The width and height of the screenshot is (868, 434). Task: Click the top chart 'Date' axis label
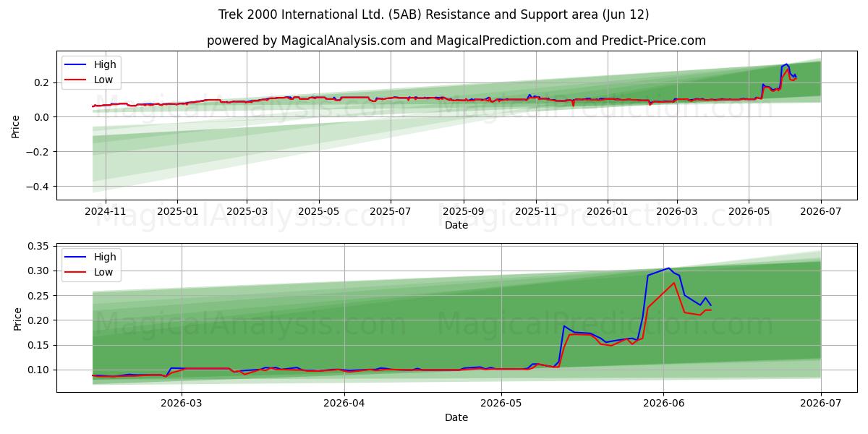[456, 226]
